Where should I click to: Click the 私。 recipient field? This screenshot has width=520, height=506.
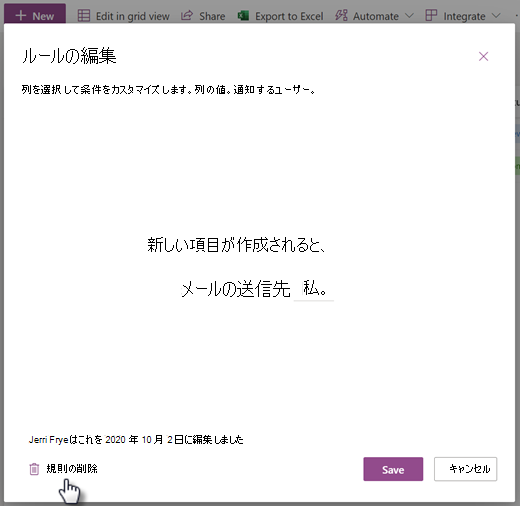pos(314,289)
